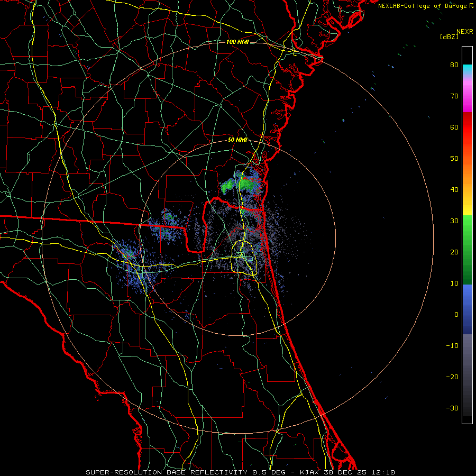This screenshot has width=476, height=476.
Task: Click the NEXLAB-College of DuPage label
Action: (x=422, y=6)
